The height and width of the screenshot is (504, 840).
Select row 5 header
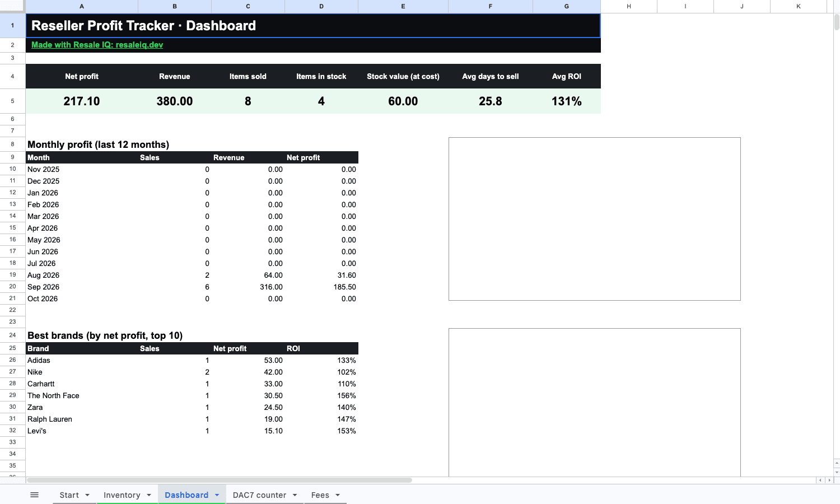pos(12,101)
